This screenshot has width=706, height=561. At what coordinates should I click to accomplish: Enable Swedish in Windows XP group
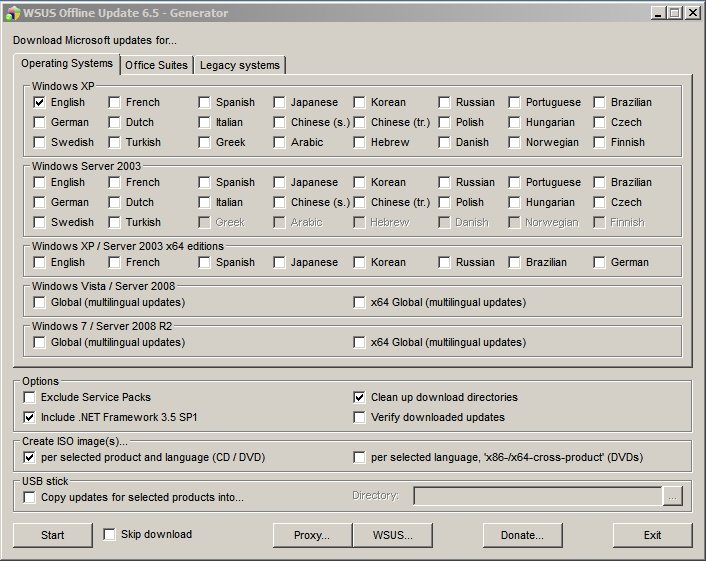40,142
